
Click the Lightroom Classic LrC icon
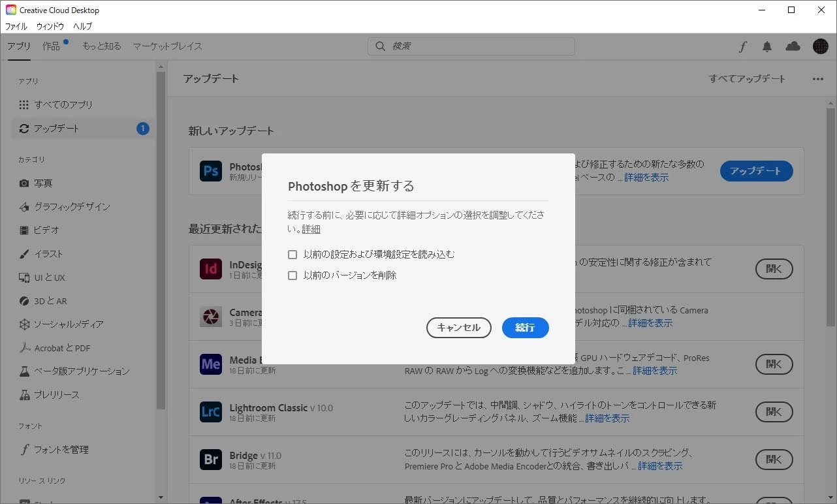click(211, 412)
